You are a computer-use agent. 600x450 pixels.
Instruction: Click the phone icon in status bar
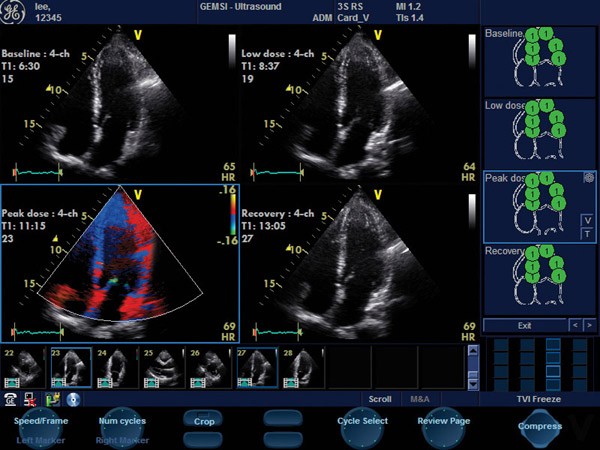(x=11, y=399)
